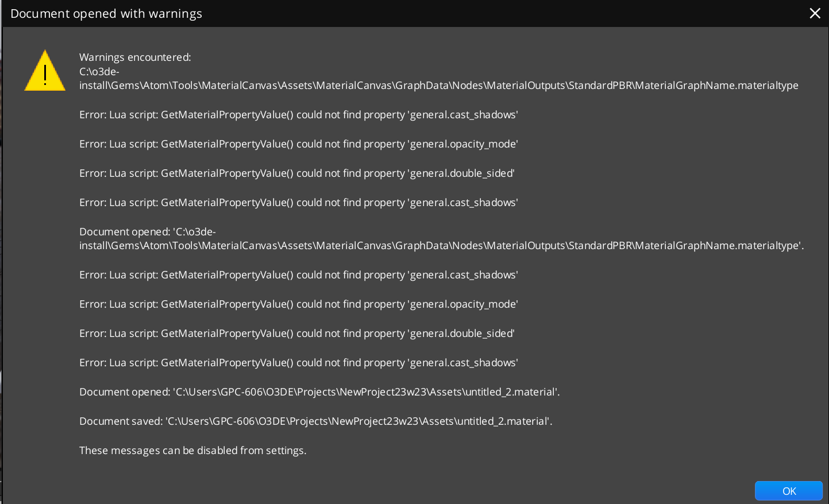Click the warning symbol next to 'Warnings encountered'
Image resolution: width=829 pixels, height=504 pixels.
(x=45, y=70)
